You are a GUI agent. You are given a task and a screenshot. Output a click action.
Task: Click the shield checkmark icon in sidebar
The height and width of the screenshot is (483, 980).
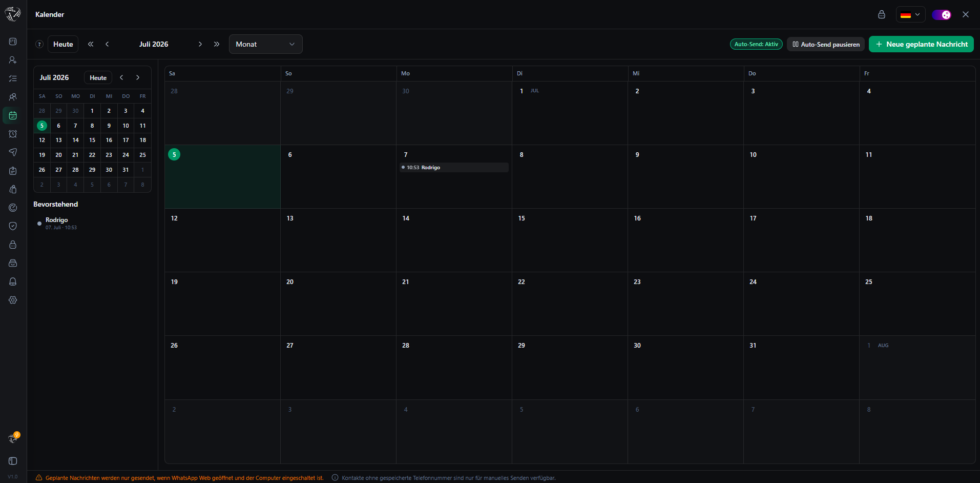(13, 226)
